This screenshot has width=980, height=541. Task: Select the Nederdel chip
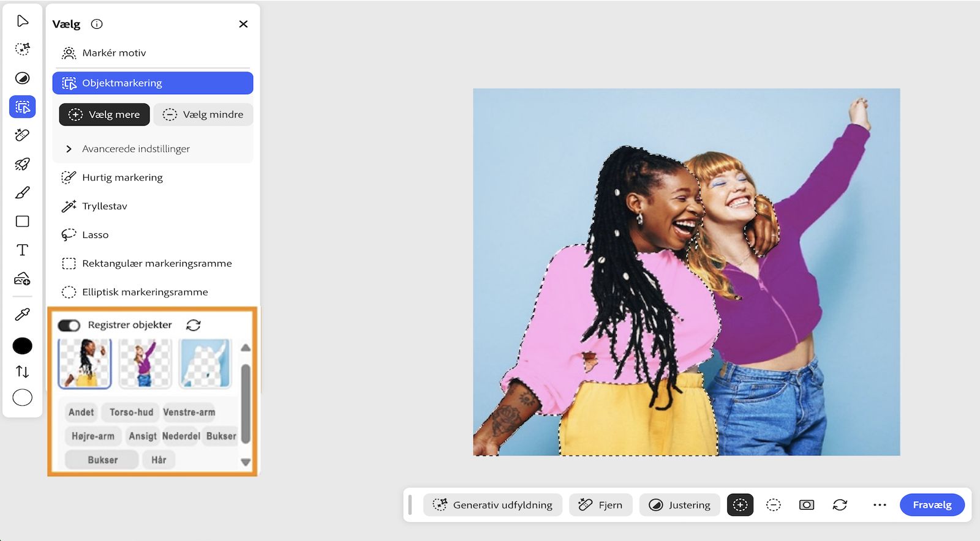[181, 436]
